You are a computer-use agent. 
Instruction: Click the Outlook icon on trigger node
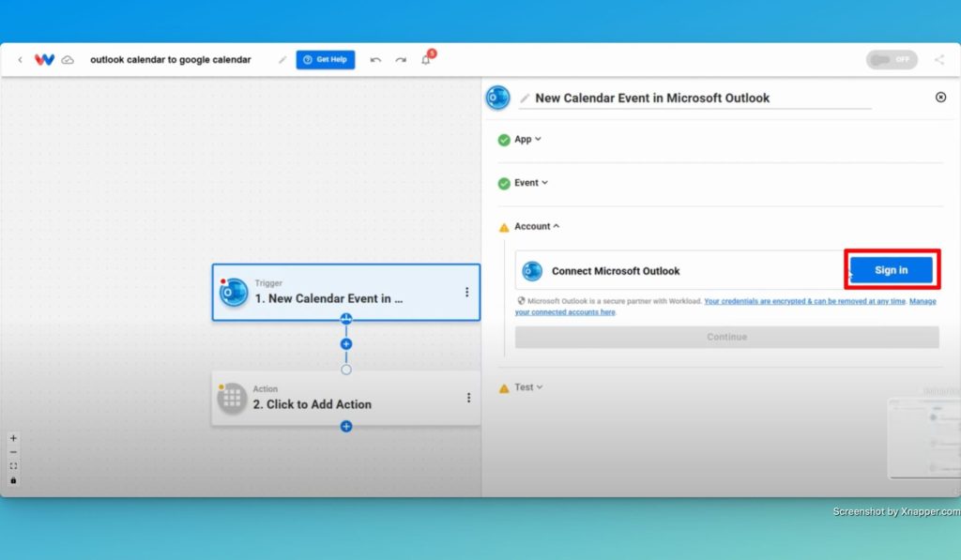point(234,293)
